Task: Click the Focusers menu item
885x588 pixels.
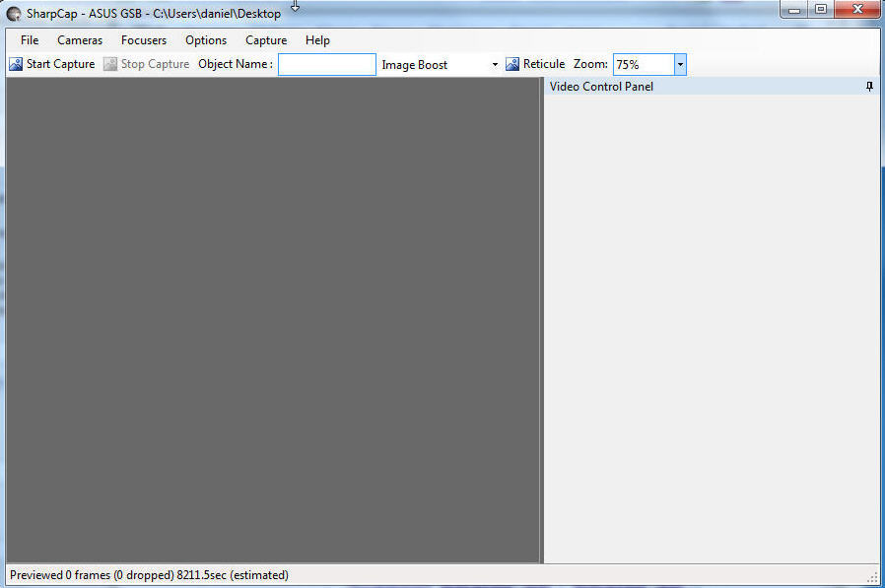Action: (x=143, y=40)
